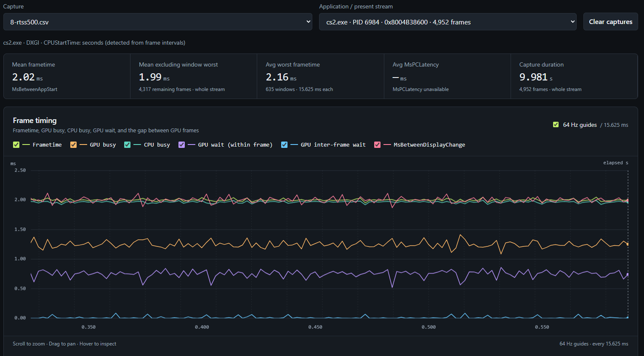Hide GPU wait (within frame) series
The height and width of the screenshot is (356, 644).
coord(182,145)
